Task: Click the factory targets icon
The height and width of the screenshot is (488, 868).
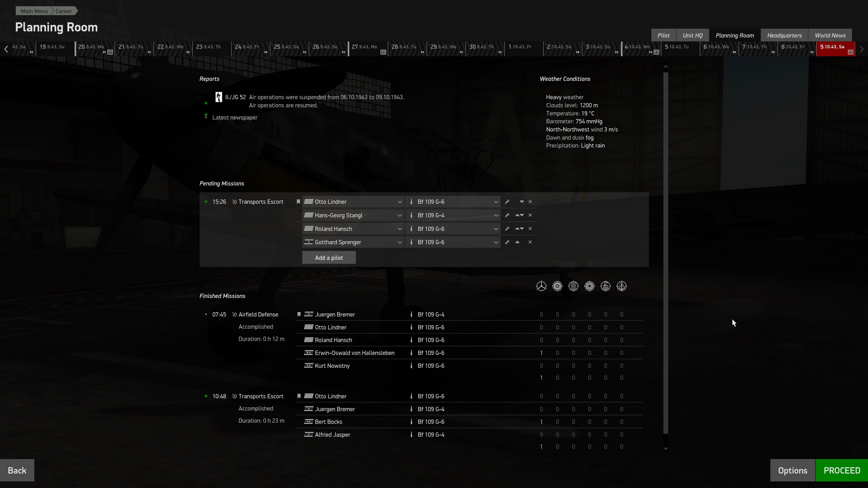Action: [606, 286]
